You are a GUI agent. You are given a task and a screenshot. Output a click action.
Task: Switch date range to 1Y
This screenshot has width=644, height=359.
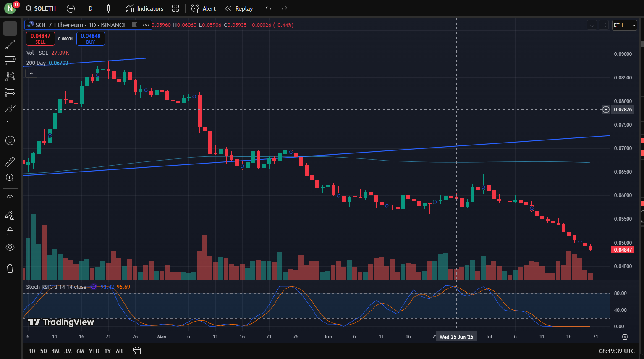click(x=107, y=351)
